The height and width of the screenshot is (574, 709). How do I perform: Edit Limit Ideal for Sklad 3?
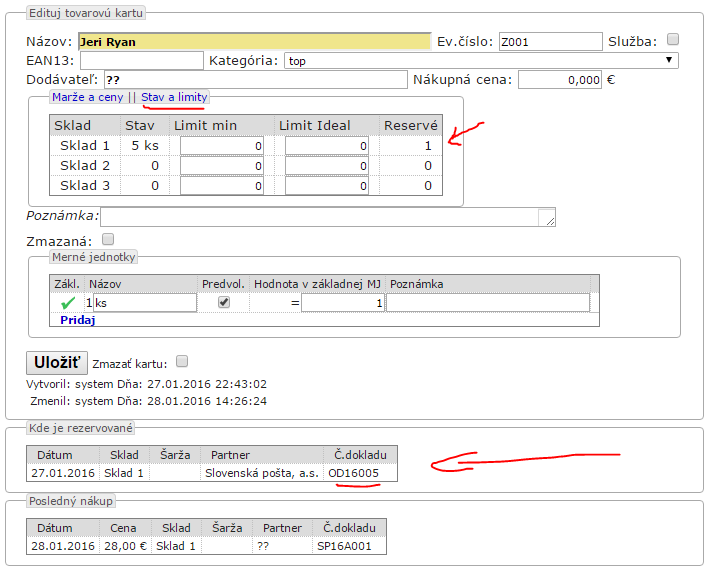[x=327, y=186]
